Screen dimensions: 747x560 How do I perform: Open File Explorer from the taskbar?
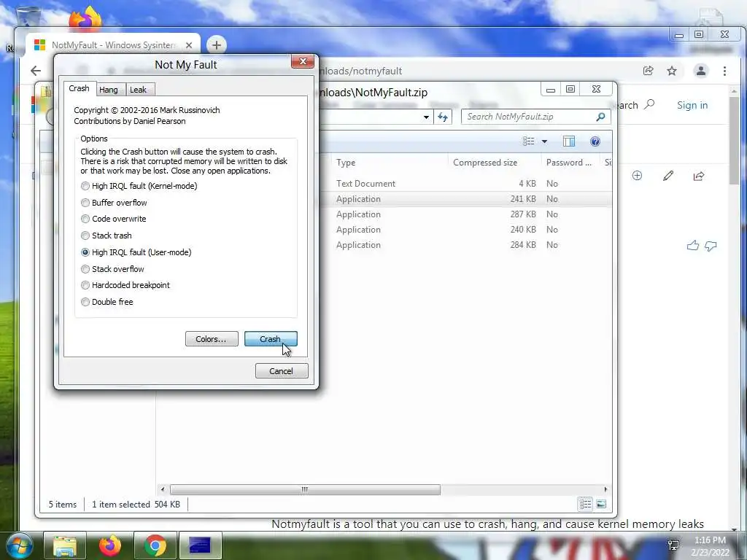pos(65,545)
